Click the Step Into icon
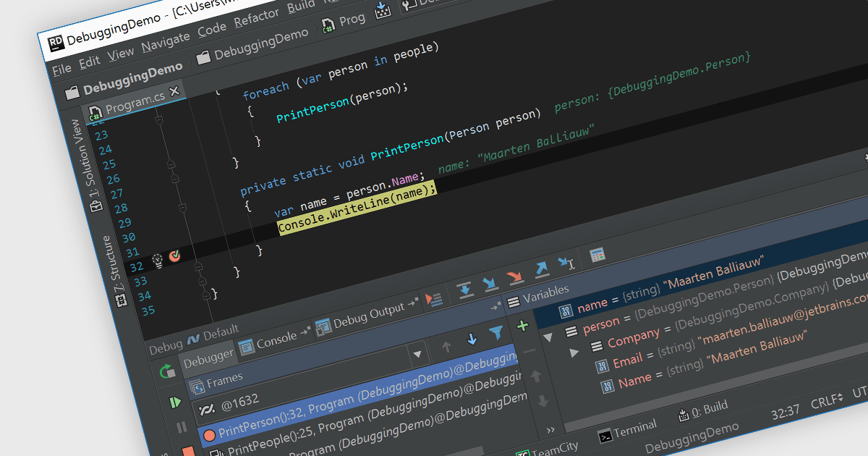This screenshot has height=456, width=868. click(x=491, y=284)
